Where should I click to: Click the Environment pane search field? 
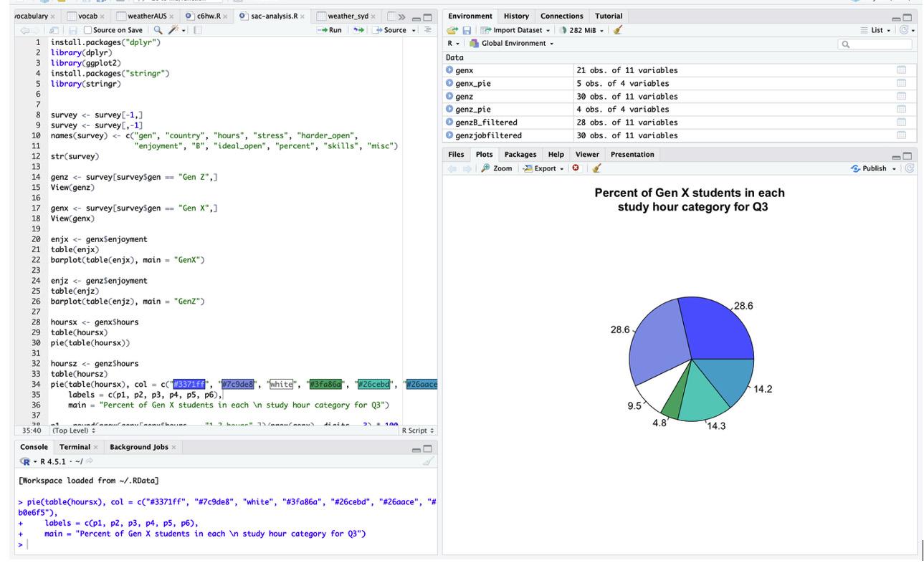click(875, 44)
